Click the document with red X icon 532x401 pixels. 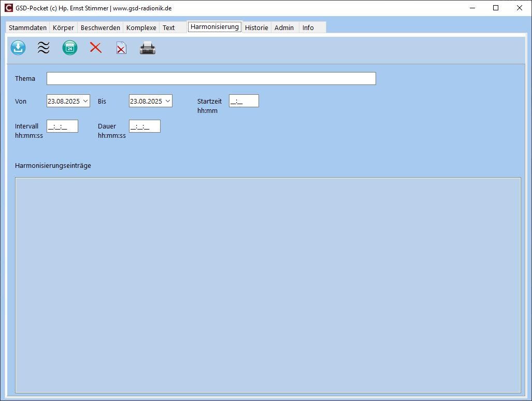click(121, 48)
